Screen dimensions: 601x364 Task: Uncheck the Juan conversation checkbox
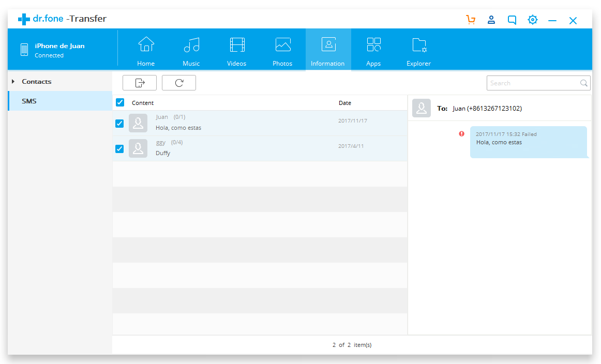(x=119, y=124)
